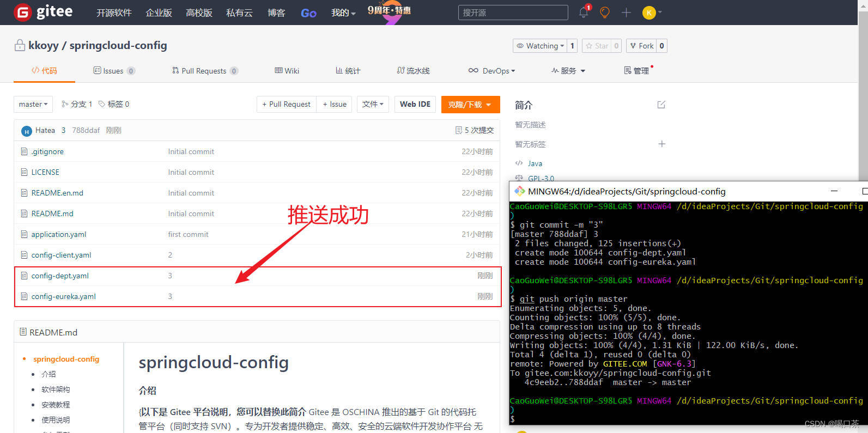This screenshot has height=433, width=868.
Task: Click the Java language link
Action: click(535, 163)
